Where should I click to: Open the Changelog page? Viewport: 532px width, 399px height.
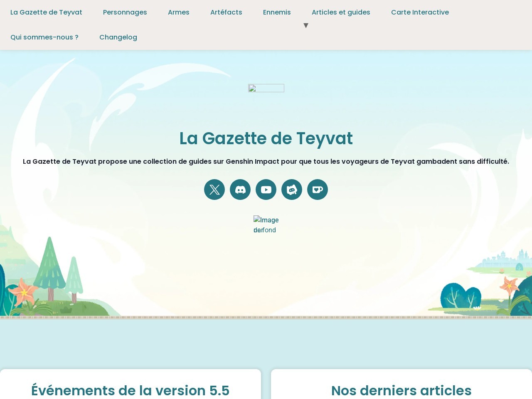point(118,37)
